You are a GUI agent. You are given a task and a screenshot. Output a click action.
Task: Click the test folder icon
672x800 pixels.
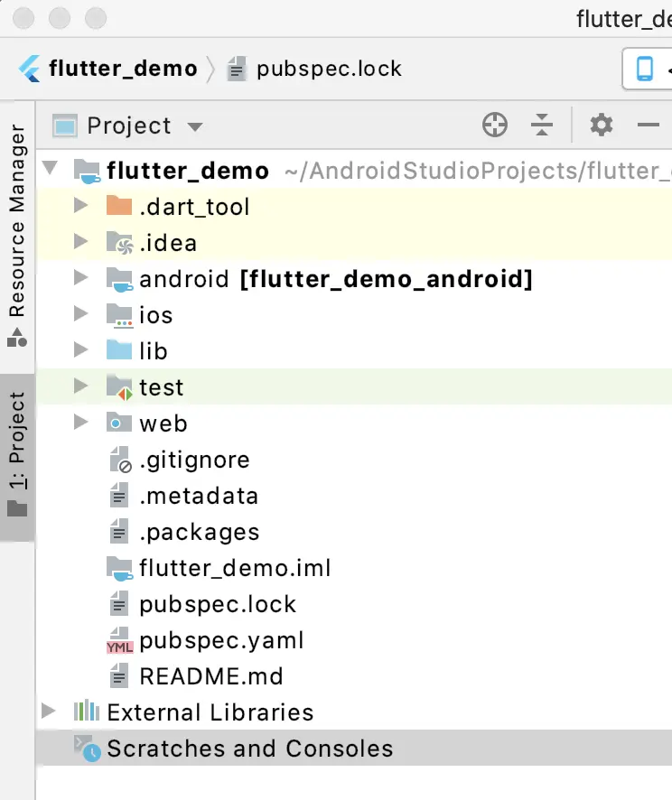tap(120, 387)
